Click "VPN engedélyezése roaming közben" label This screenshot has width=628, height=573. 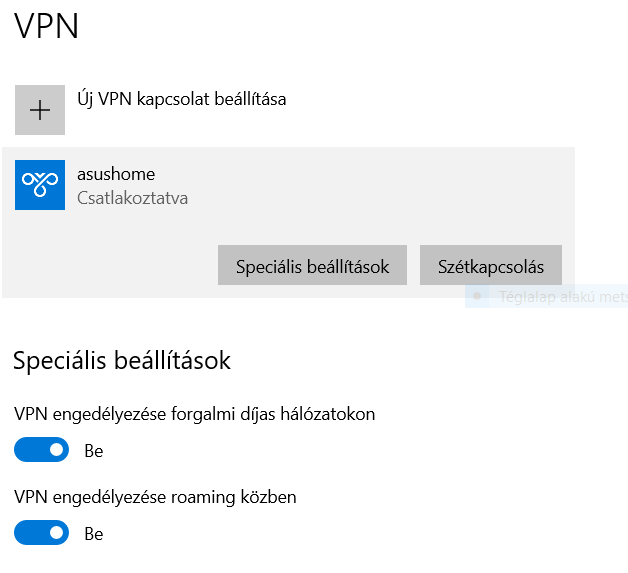click(x=156, y=496)
